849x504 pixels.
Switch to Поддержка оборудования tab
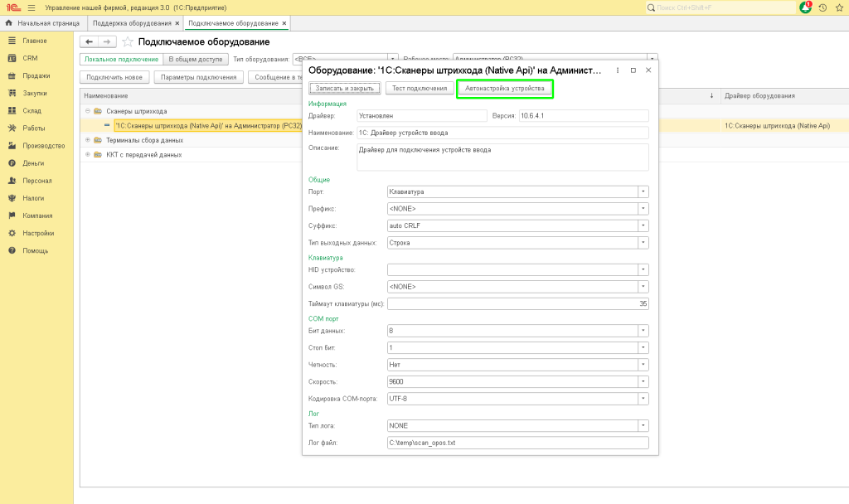point(133,23)
